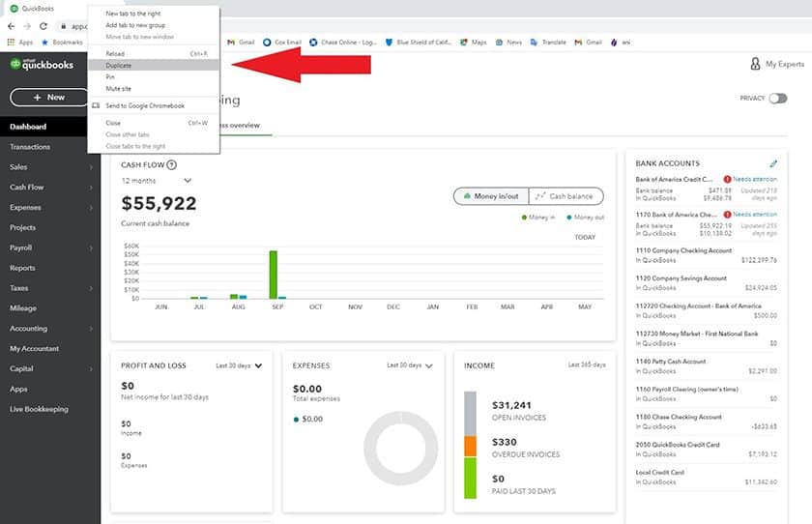The width and height of the screenshot is (812, 524).
Task: Choose Mute site in the context menu
Action: [x=117, y=87]
